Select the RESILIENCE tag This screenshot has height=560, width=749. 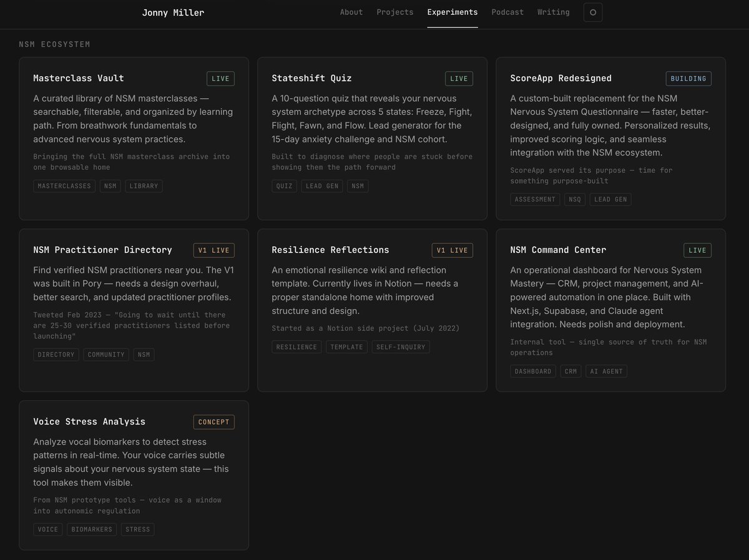pyautogui.click(x=296, y=347)
